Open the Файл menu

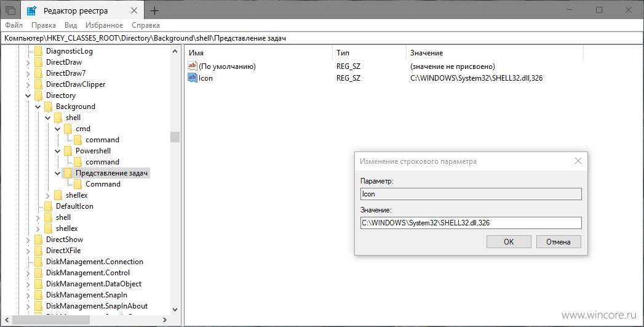click(x=14, y=25)
